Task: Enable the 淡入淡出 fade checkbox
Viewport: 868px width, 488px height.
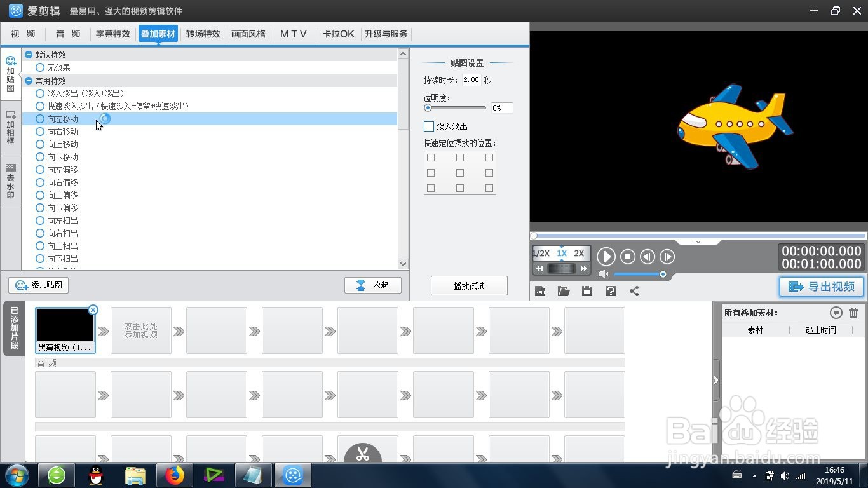Action: click(428, 126)
